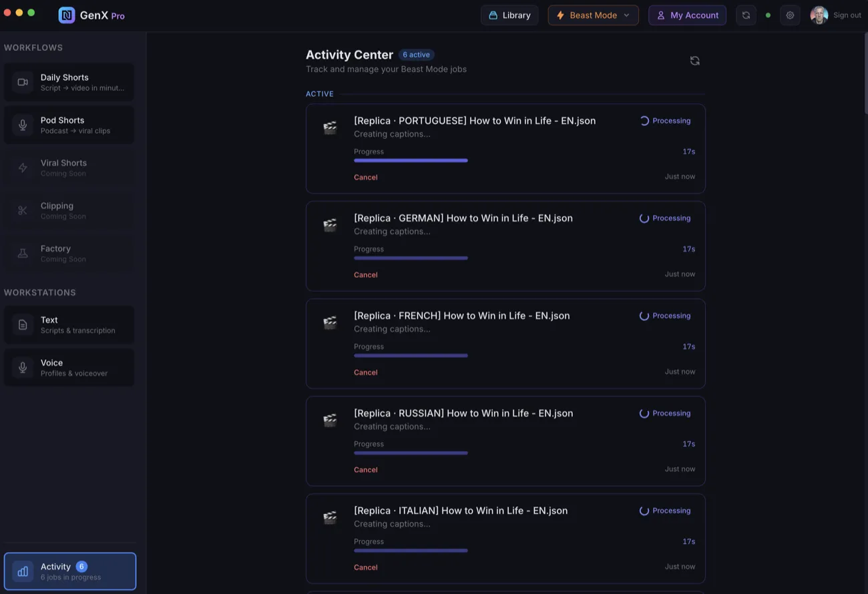Sign out of the application
The width and height of the screenshot is (868, 594).
point(847,15)
